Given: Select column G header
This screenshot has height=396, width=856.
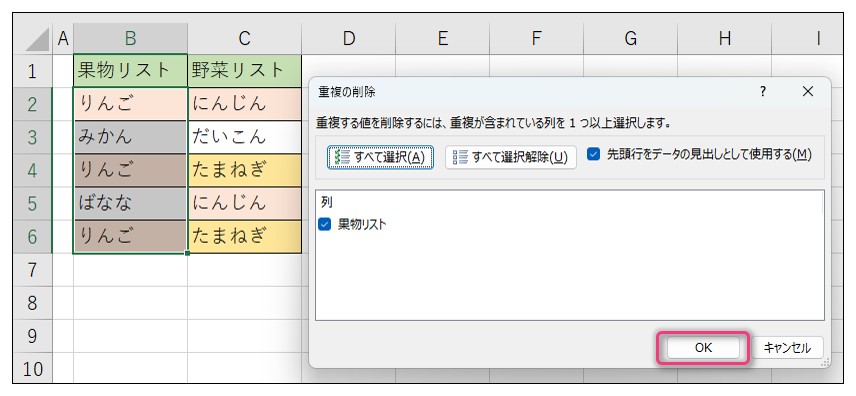Looking at the screenshot, I should 631,39.
